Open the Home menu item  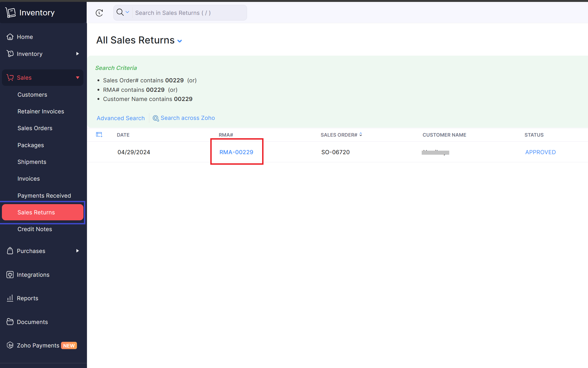point(25,37)
